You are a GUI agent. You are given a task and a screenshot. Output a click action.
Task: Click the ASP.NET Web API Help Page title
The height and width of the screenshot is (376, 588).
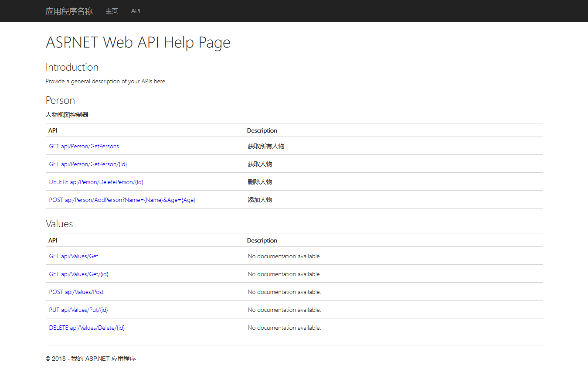[138, 42]
